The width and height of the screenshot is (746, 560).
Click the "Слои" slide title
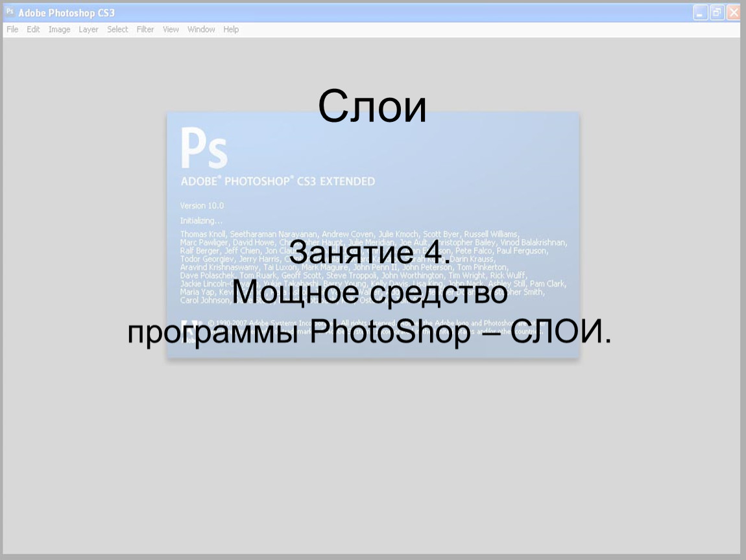[x=372, y=106]
